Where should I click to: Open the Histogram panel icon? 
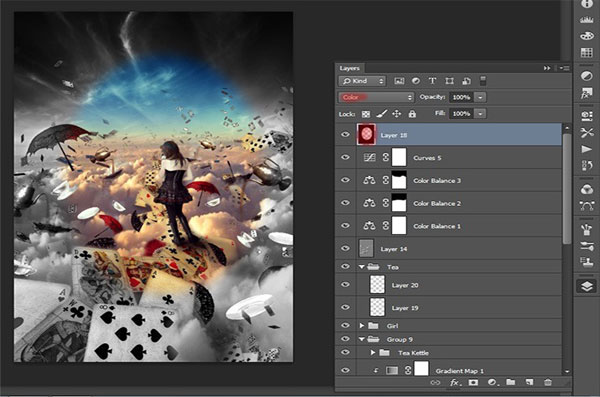coord(587,20)
